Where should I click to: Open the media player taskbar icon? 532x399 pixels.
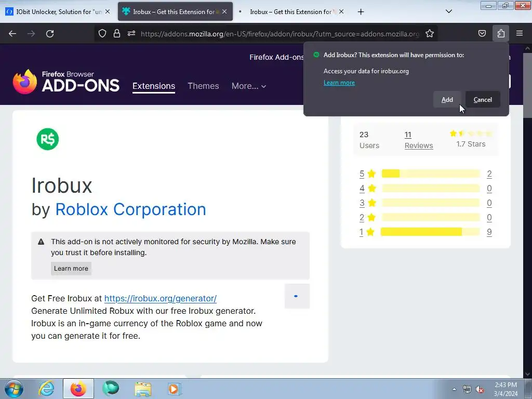click(x=175, y=389)
